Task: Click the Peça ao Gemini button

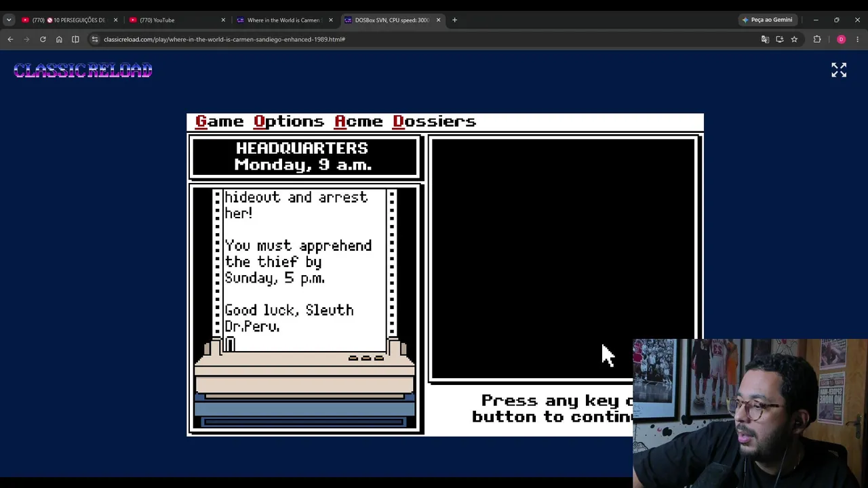Action: [x=767, y=20]
